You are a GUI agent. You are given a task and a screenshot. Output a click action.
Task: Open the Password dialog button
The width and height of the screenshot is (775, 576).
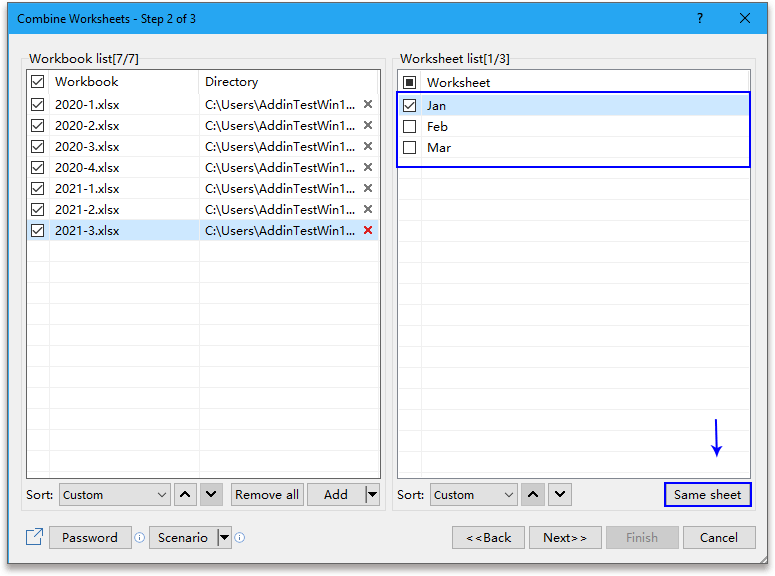pos(90,537)
